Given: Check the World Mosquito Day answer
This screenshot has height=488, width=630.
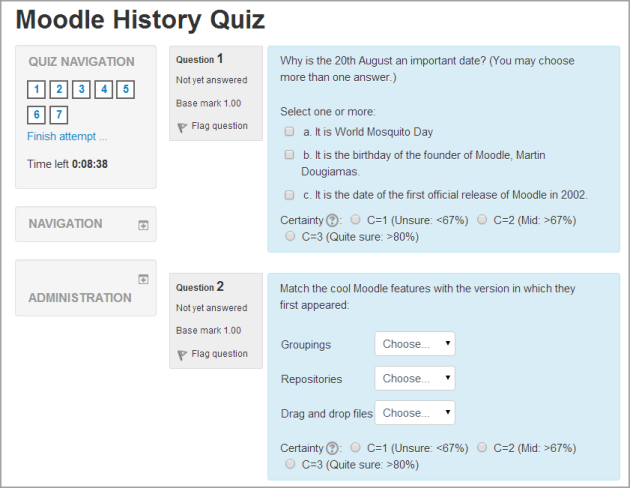Looking at the screenshot, I should click(x=290, y=131).
